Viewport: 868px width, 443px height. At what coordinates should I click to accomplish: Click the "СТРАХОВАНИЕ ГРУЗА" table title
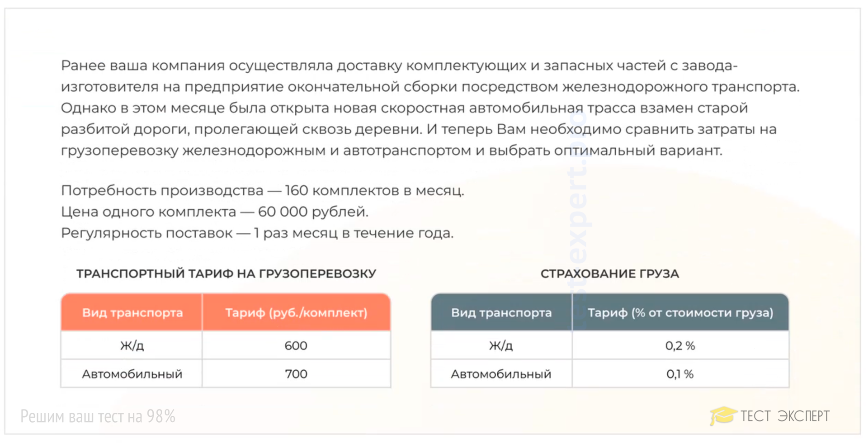[609, 274]
